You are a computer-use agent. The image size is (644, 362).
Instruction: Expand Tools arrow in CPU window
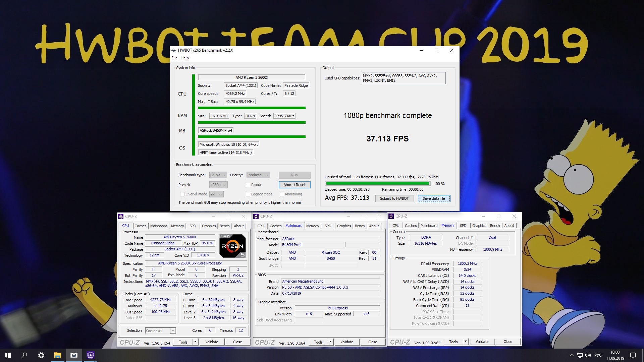point(195,342)
